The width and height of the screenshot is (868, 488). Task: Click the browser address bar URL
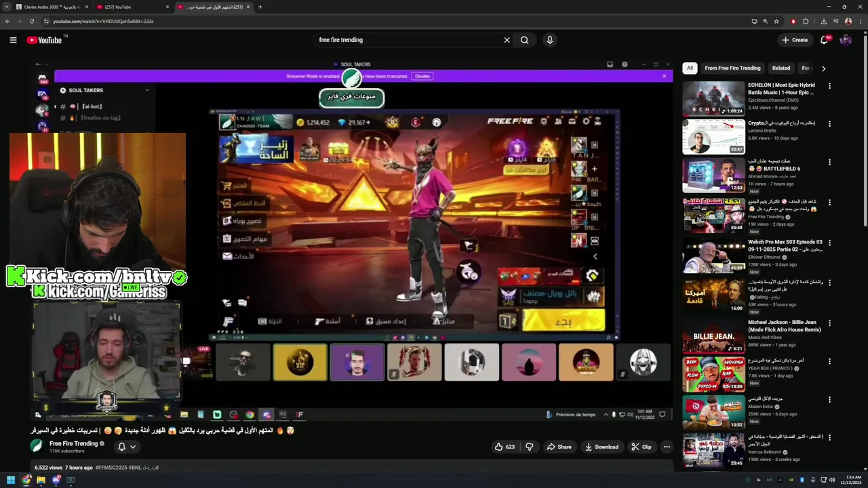pos(103,21)
